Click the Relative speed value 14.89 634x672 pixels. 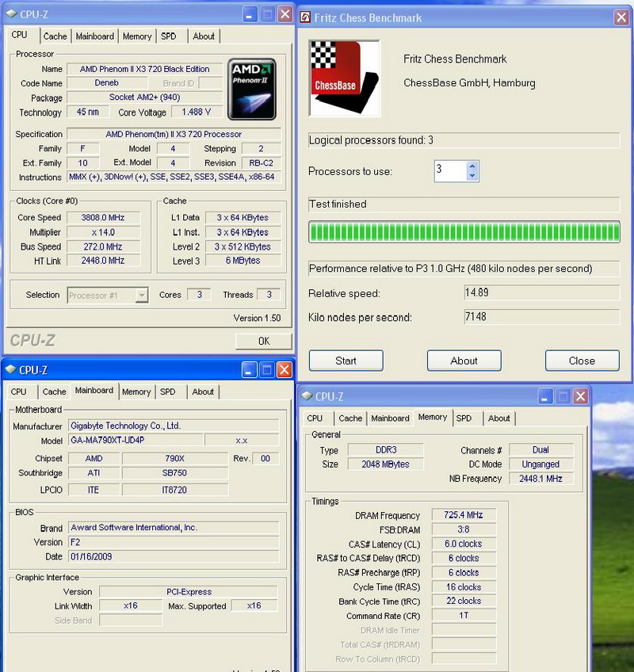542,293
